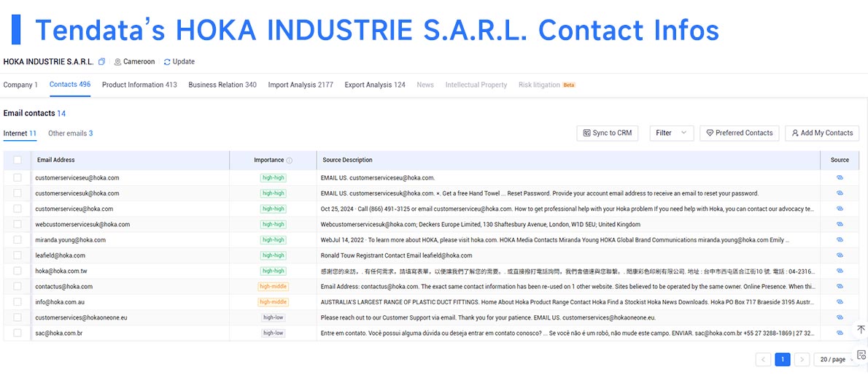This screenshot has width=868, height=378.
Task: Open the Intellectual Property tab
Action: (476, 85)
